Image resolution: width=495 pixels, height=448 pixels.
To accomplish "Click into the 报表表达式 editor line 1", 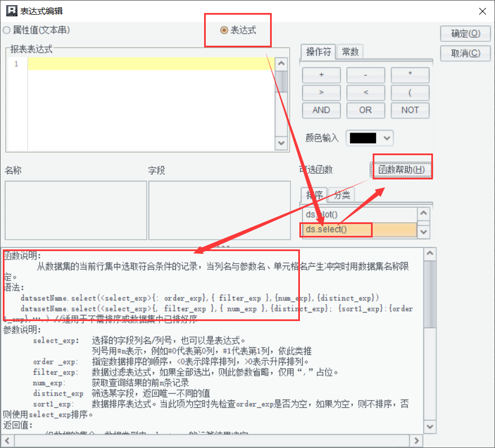I will tap(151, 64).
